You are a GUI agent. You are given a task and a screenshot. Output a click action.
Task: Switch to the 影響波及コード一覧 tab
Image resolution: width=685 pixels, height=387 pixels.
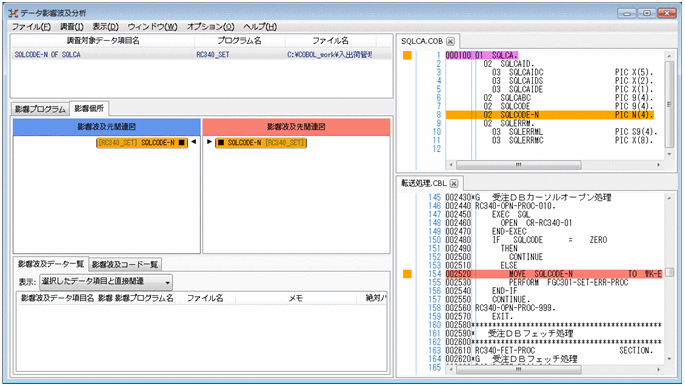tap(125, 265)
